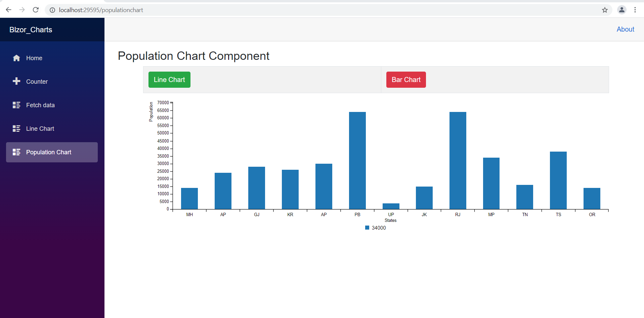Image resolution: width=644 pixels, height=318 pixels.
Task: Click the Fetch data list icon
Action: 16,105
